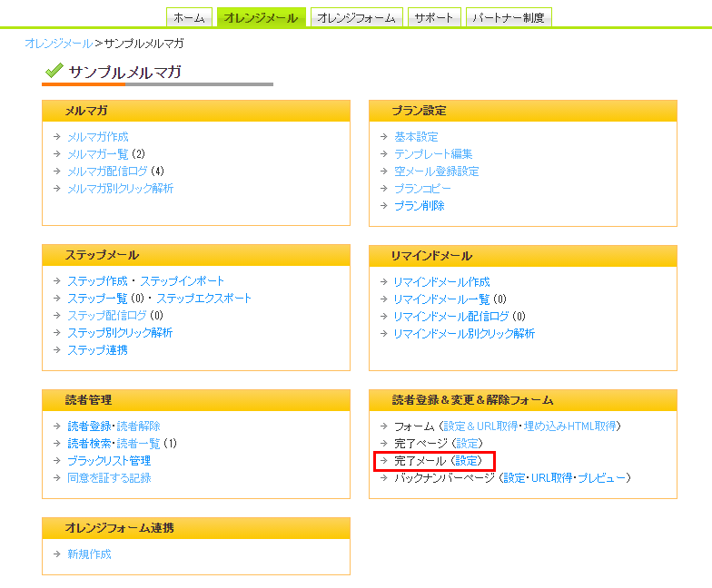This screenshot has width=712, height=588.
Task: Click the 読者解除 link
Action: pyautogui.click(x=138, y=426)
